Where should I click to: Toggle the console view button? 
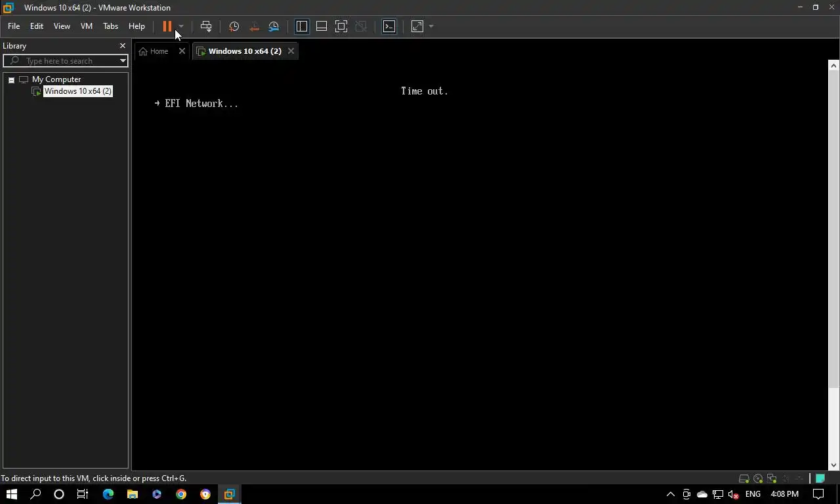pyautogui.click(x=389, y=26)
